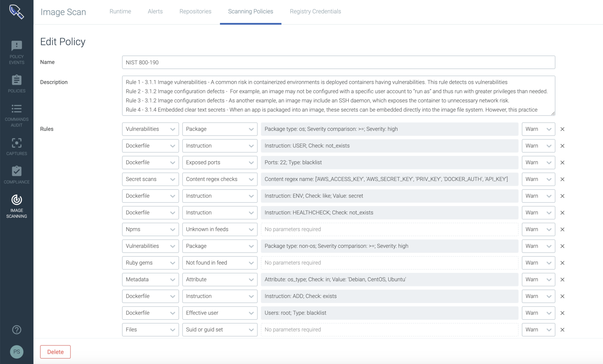
Task: Select the Scanning Policies tab
Action: (x=250, y=11)
